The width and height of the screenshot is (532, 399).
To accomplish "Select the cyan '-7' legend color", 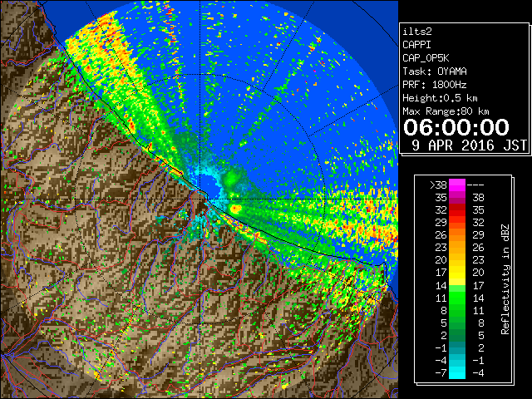I will pos(457,373).
